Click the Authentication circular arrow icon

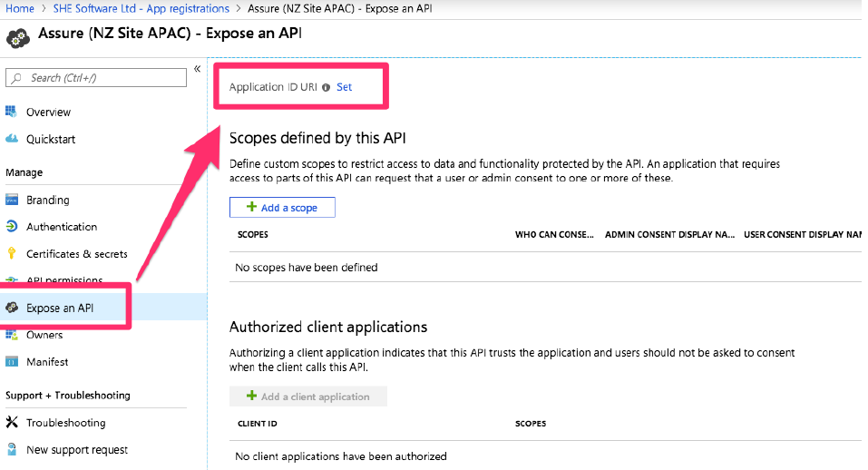coord(12,227)
